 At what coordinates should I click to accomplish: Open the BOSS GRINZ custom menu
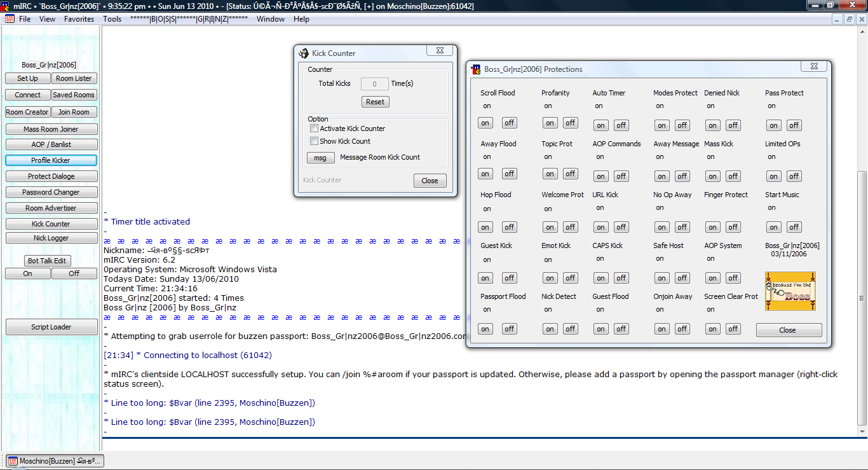pos(189,19)
